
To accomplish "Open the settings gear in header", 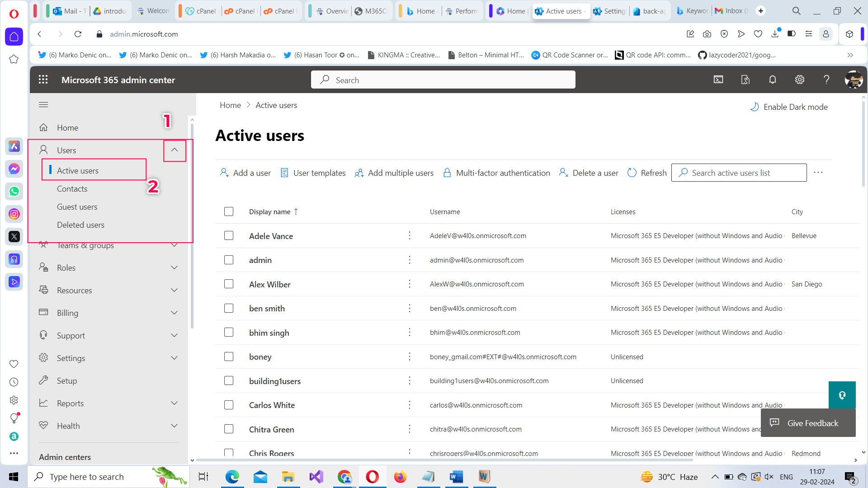I will 799,80.
